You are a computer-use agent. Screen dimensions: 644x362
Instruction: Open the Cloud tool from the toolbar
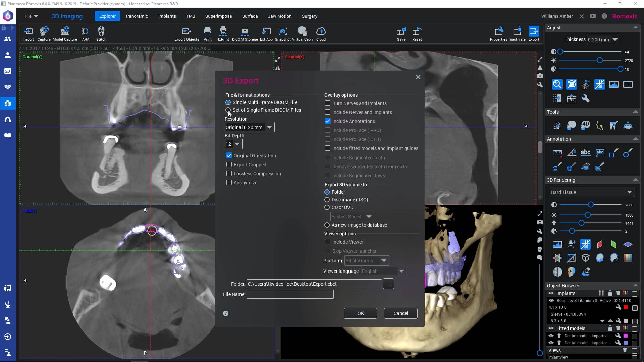pos(320,34)
